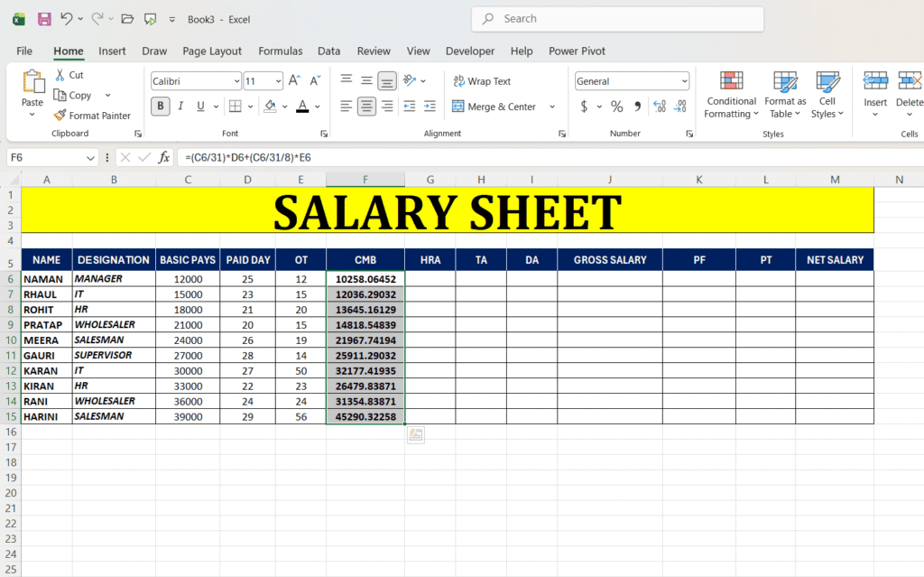Click the Save icon in title bar
924x577 pixels.
44,19
